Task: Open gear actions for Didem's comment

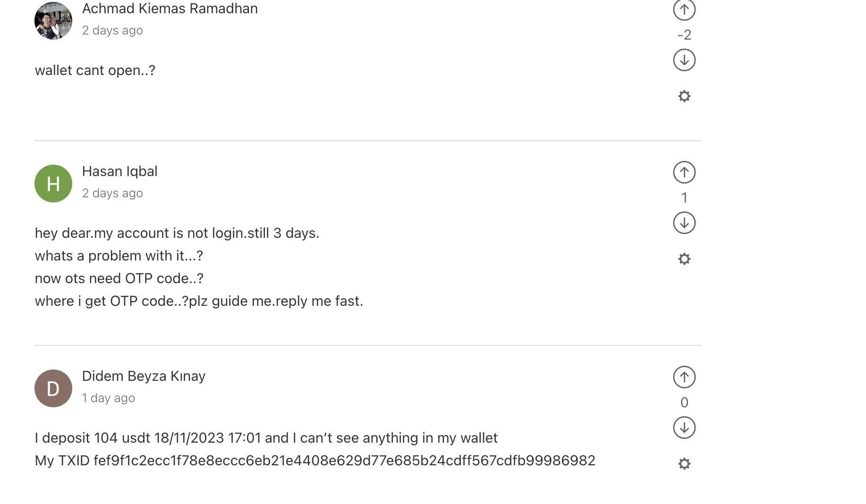Action: coord(684,464)
